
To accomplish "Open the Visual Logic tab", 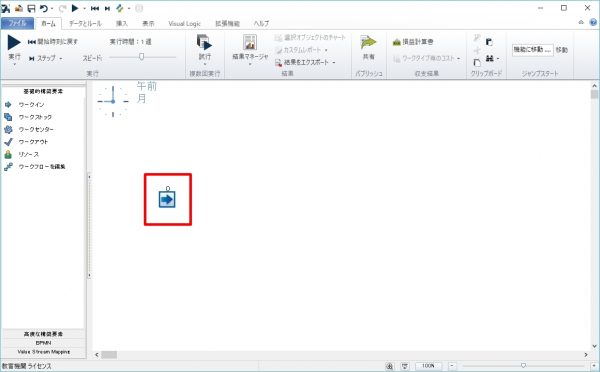I will [x=184, y=24].
